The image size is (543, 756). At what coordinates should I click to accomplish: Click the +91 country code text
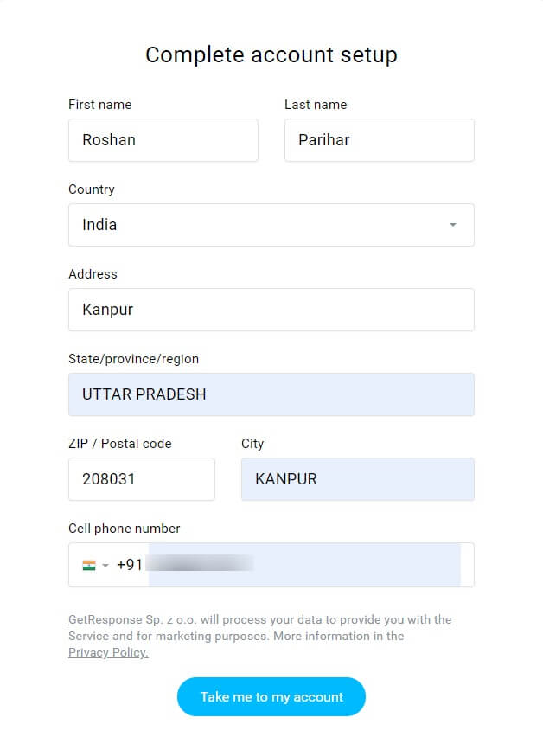pos(129,565)
